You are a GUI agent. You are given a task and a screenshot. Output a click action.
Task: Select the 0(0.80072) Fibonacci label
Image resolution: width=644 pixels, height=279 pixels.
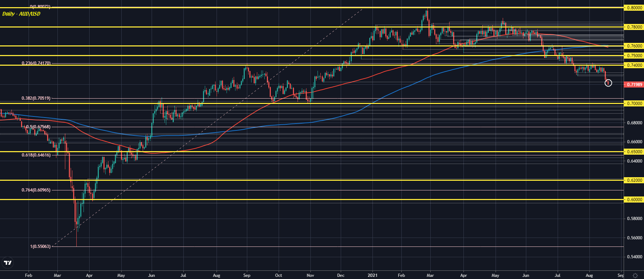pos(40,7)
